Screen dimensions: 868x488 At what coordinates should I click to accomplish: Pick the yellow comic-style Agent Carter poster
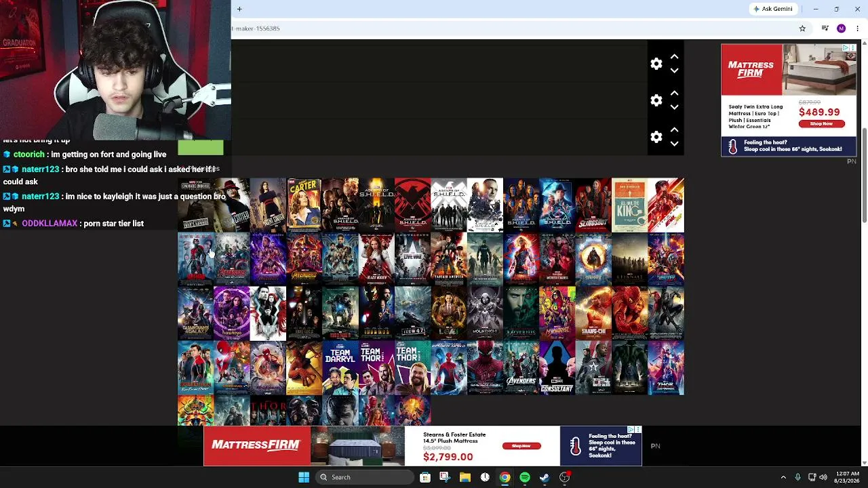coord(304,205)
